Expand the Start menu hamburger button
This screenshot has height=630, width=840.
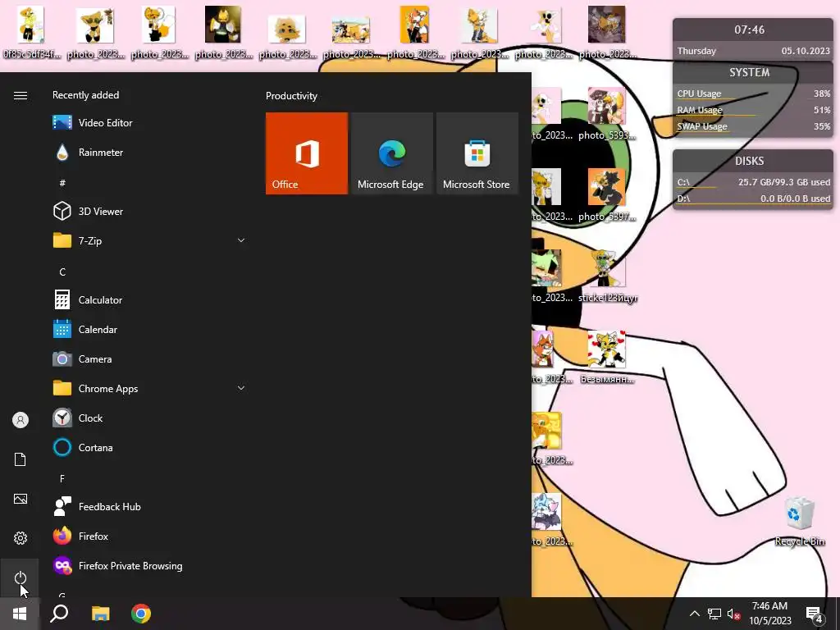click(21, 95)
